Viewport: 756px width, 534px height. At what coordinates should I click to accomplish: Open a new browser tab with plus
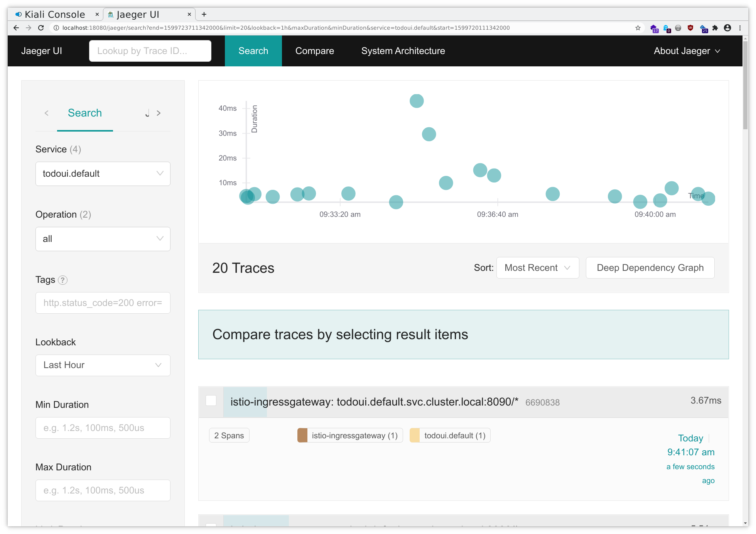tap(204, 14)
